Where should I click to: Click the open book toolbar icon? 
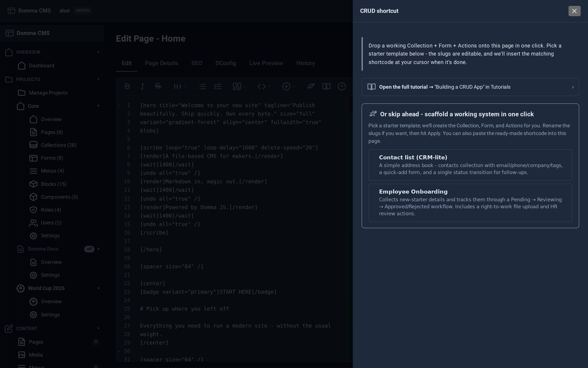pos(326,86)
